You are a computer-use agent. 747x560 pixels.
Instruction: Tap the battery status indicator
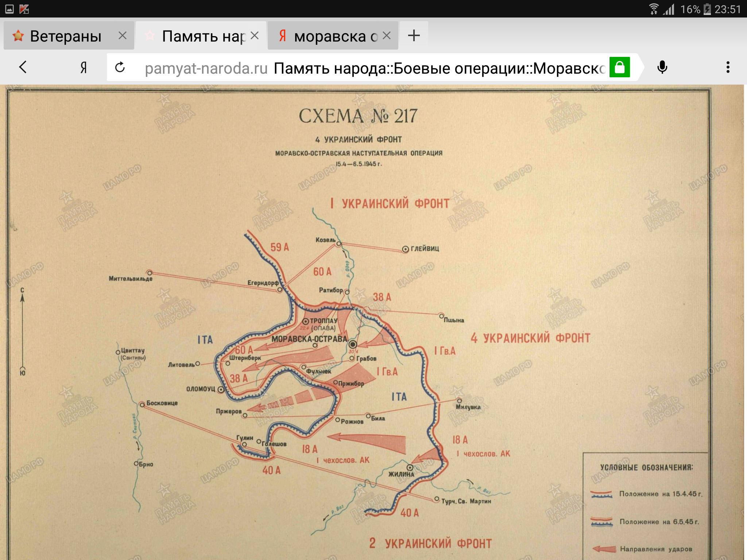coord(707,9)
